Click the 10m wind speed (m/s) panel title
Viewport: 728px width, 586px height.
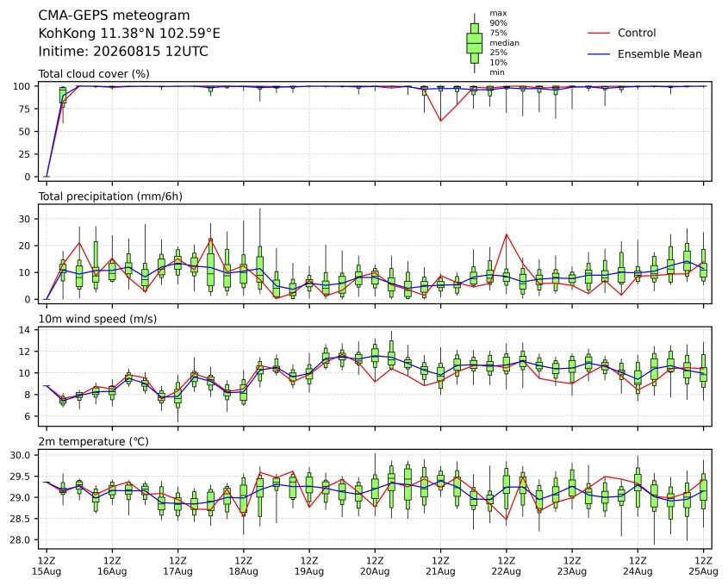click(x=97, y=319)
